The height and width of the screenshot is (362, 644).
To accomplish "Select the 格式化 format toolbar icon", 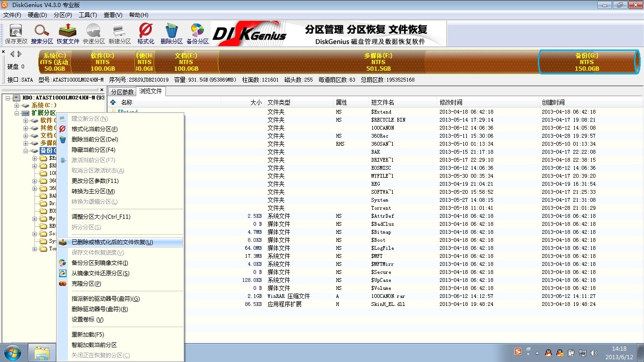I will [x=146, y=34].
